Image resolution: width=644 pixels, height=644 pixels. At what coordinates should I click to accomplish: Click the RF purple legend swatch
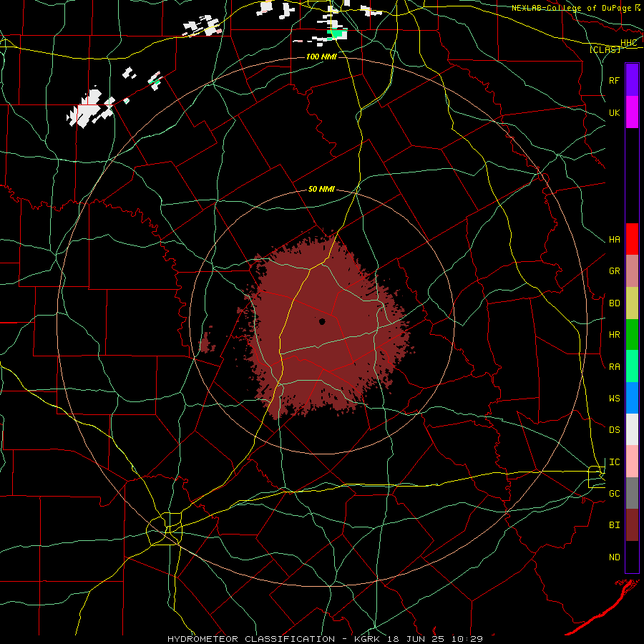pyautogui.click(x=632, y=80)
